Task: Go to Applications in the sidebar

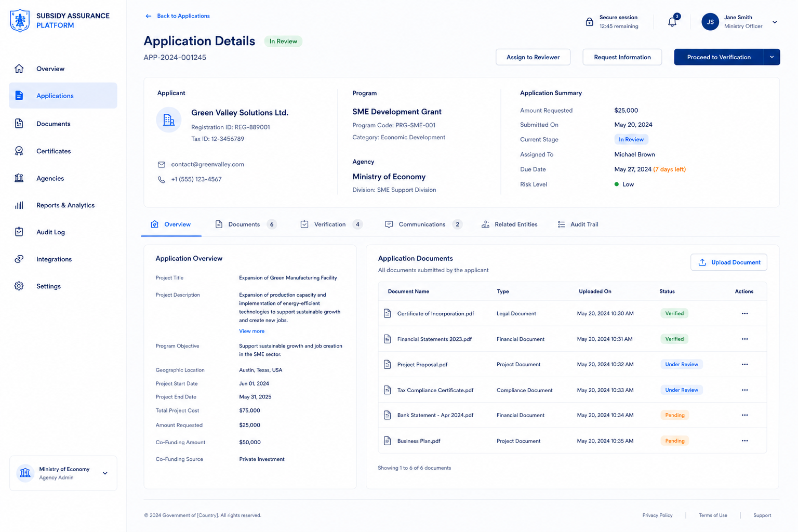Action: (x=63, y=96)
